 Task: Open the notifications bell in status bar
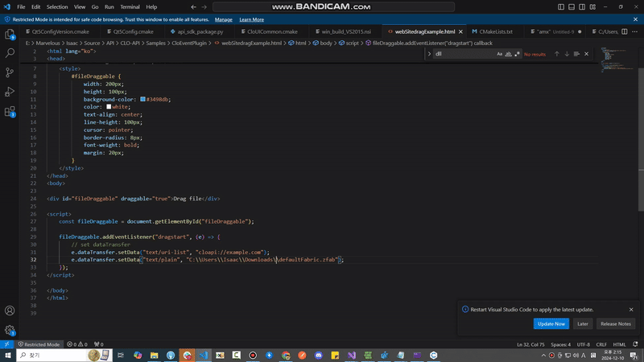635,344
